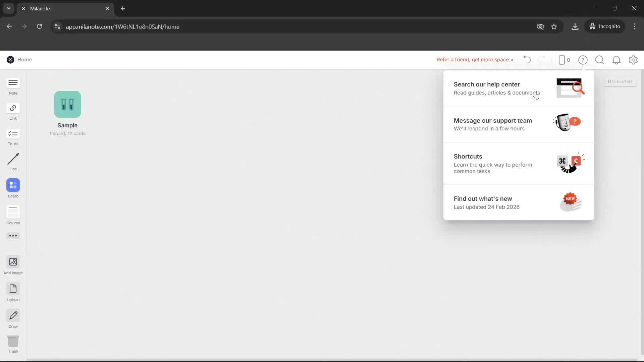This screenshot has width=644, height=362.
Task: Open 'Message our support team'
Action: point(493,124)
